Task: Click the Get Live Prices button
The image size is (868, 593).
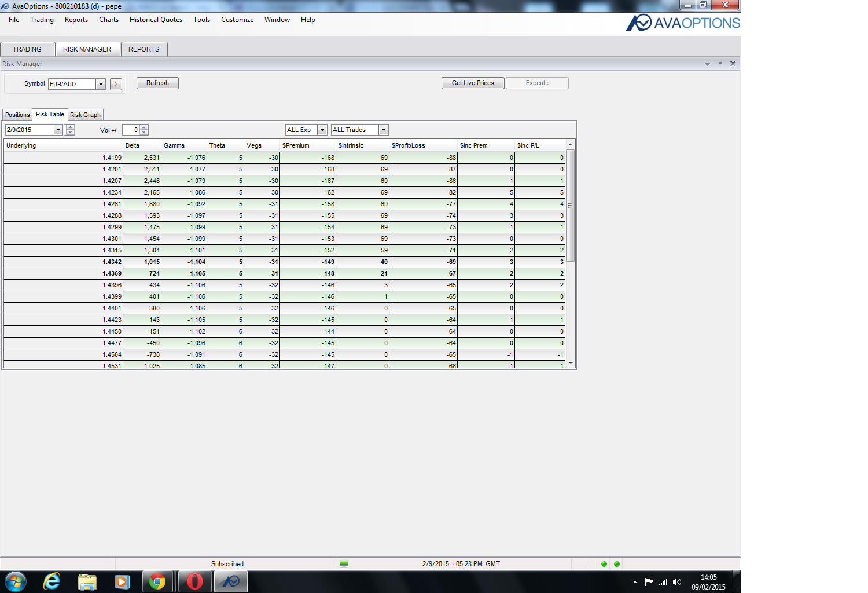Action: point(473,83)
